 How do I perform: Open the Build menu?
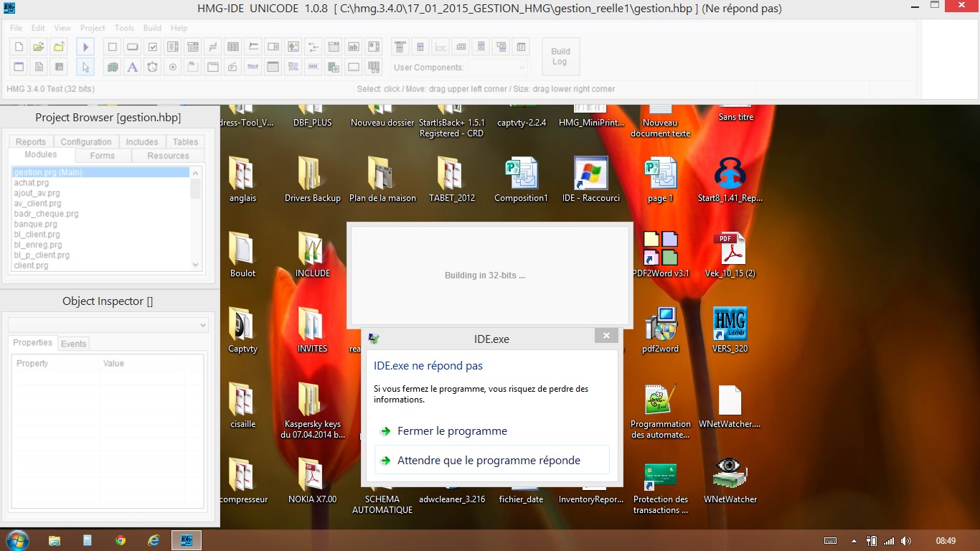click(x=152, y=28)
